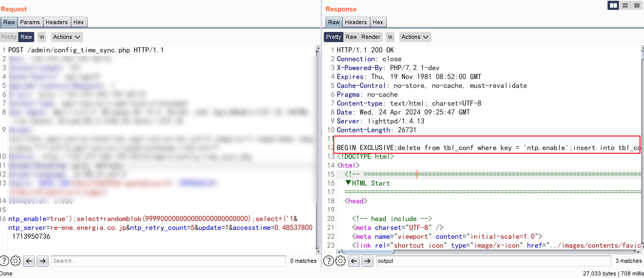Click Response horizontal scrollbar right arrow

(638, 252)
